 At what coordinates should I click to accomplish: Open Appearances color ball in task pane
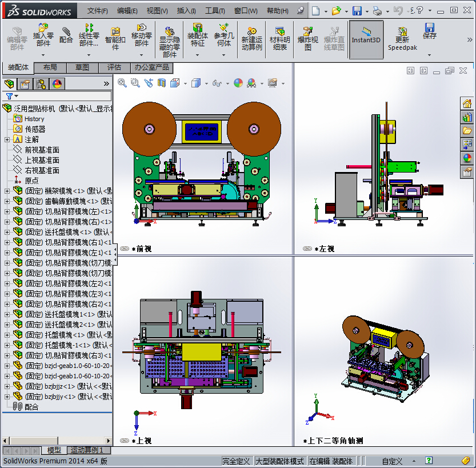(467, 158)
